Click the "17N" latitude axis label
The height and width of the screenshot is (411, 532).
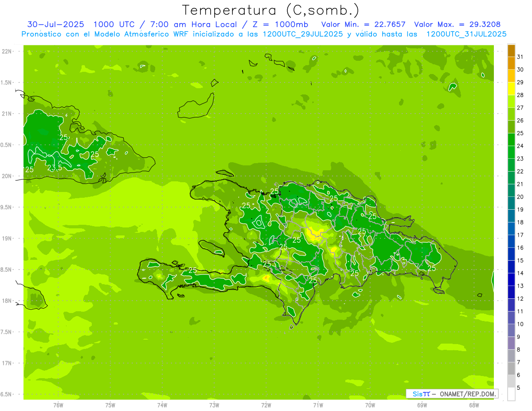click(x=7, y=363)
